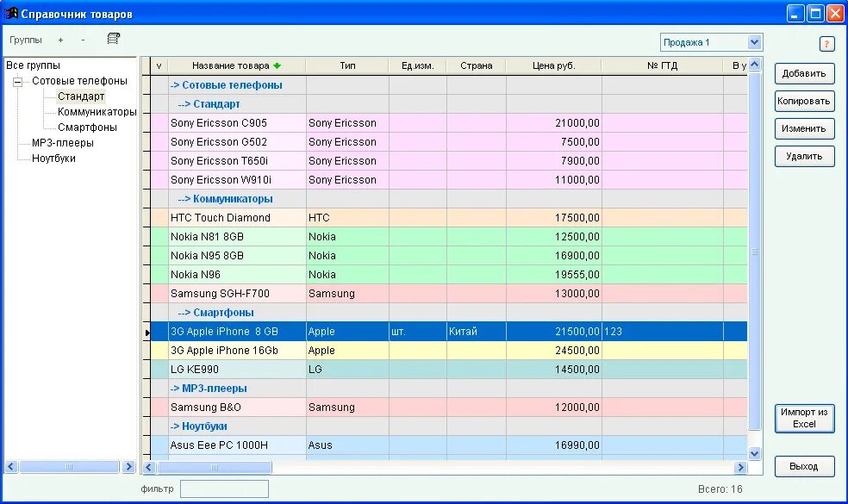
Task: Open the Продажа 1 price dropdown
Action: 754,42
